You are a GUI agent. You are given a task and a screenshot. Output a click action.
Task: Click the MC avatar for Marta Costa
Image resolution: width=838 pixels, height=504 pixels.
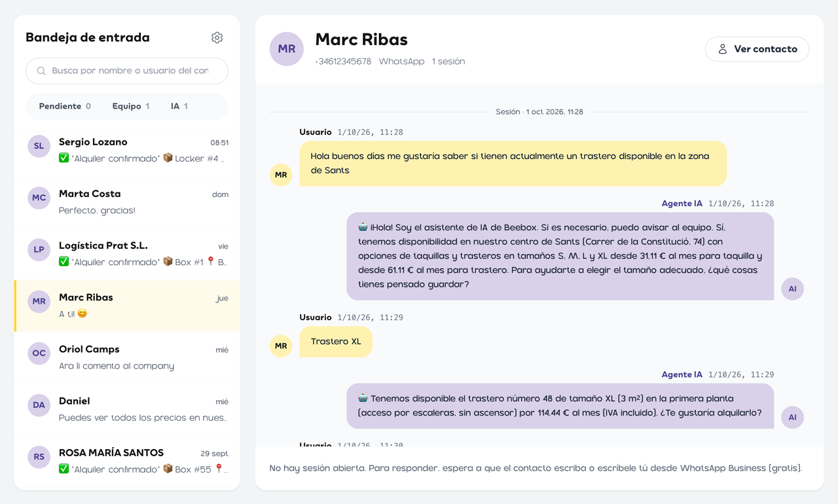click(x=39, y=198)
